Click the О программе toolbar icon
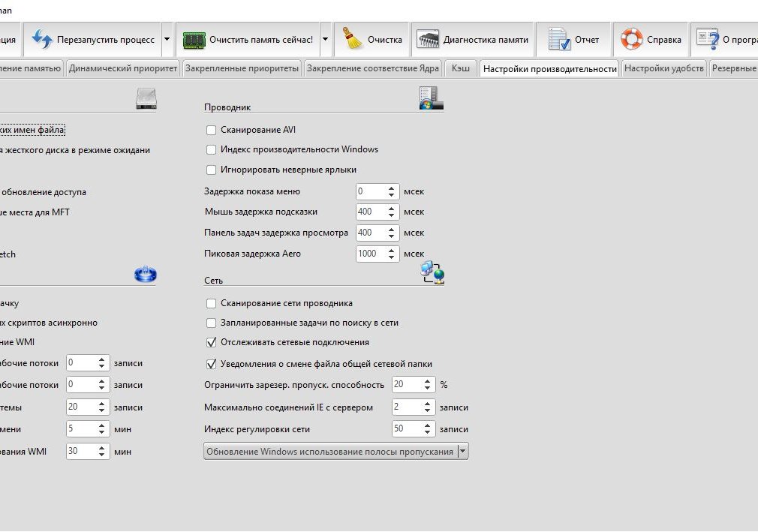 708,39
